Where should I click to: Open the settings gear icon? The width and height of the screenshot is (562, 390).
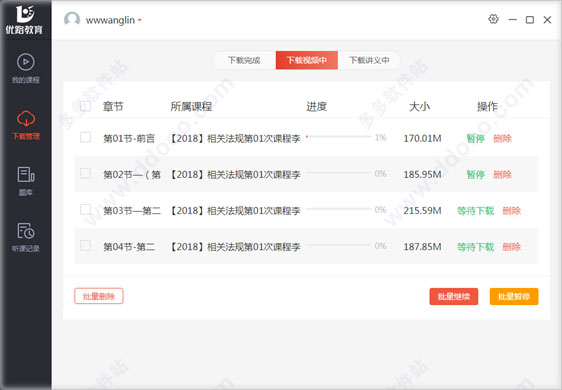[494, 19]
